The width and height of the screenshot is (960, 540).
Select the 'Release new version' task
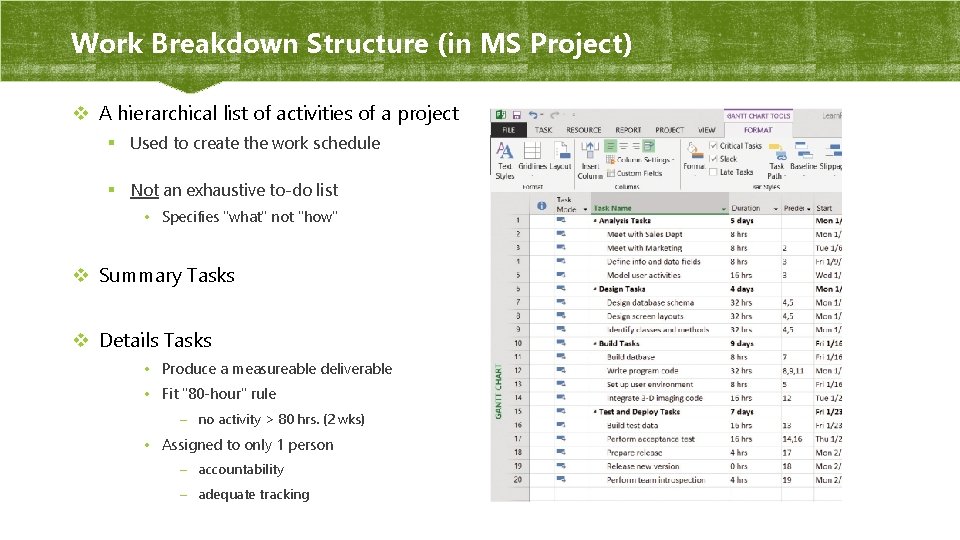click(643, 466)
